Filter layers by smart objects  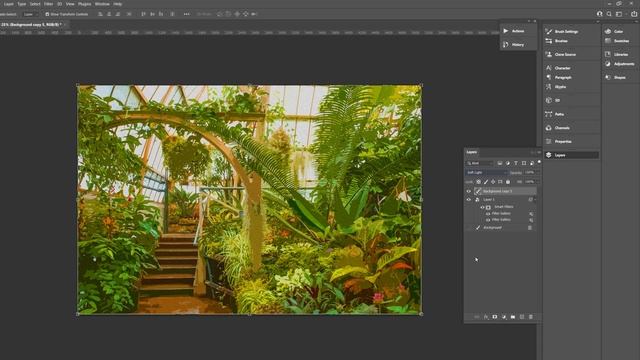531,163
